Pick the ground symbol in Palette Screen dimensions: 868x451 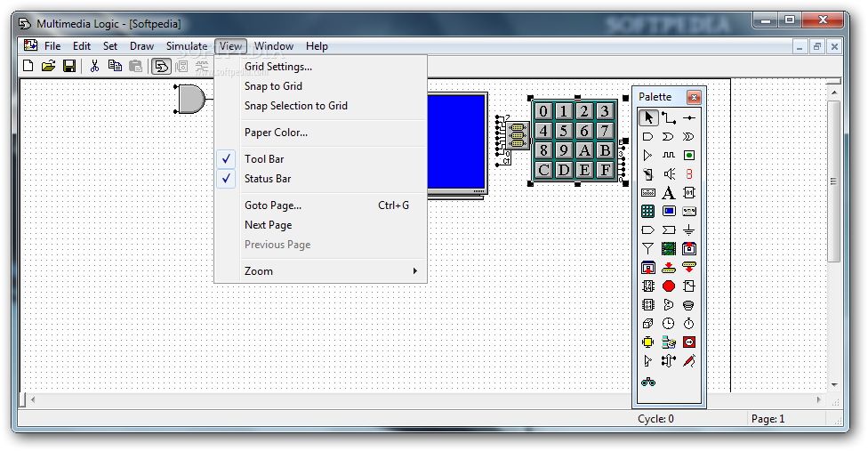689,230
